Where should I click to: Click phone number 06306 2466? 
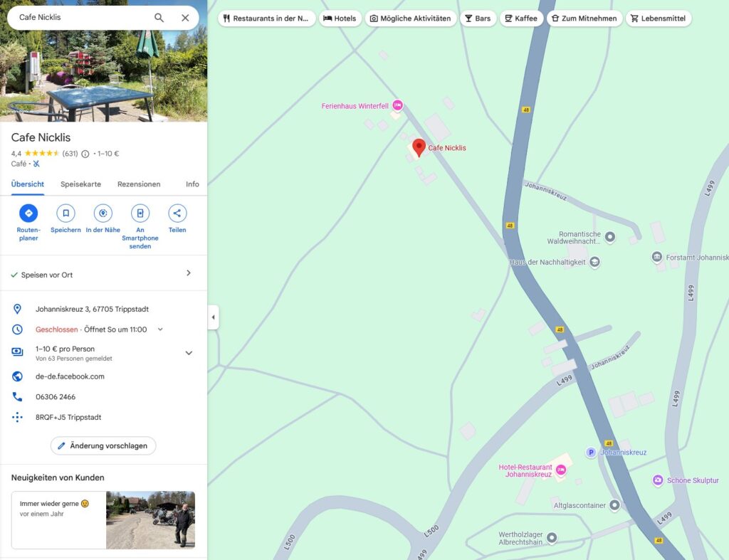coord(56,397)
